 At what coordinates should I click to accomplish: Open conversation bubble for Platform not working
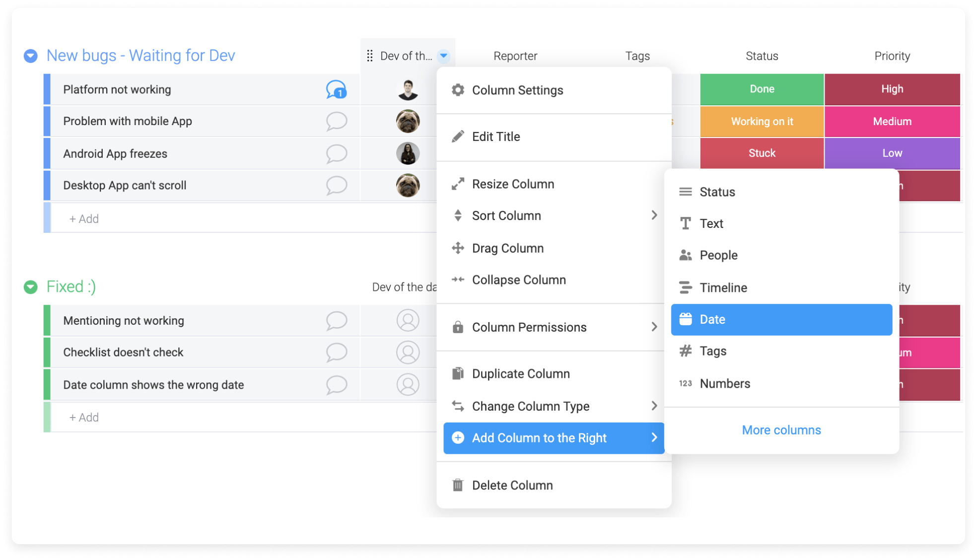[x=336, y=90]
